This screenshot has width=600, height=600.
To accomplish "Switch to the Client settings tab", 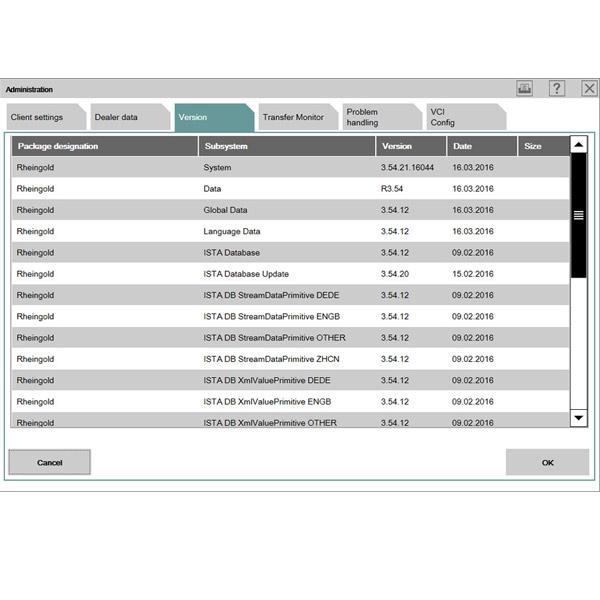I will [46, 117].
